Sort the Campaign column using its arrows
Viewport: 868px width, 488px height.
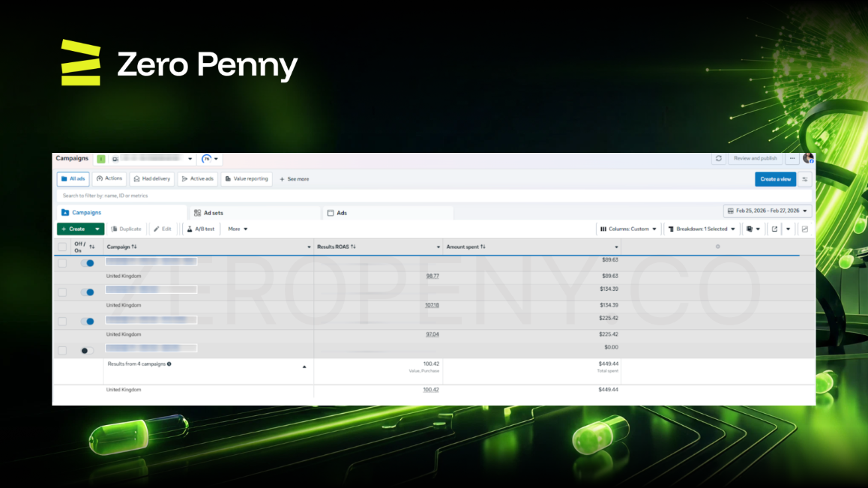point(134,247)
